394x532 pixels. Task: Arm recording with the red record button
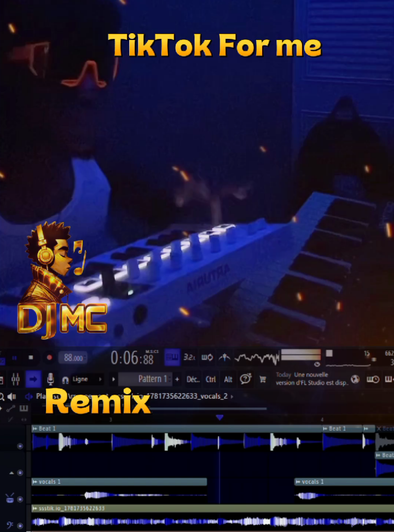coord(49,357)
